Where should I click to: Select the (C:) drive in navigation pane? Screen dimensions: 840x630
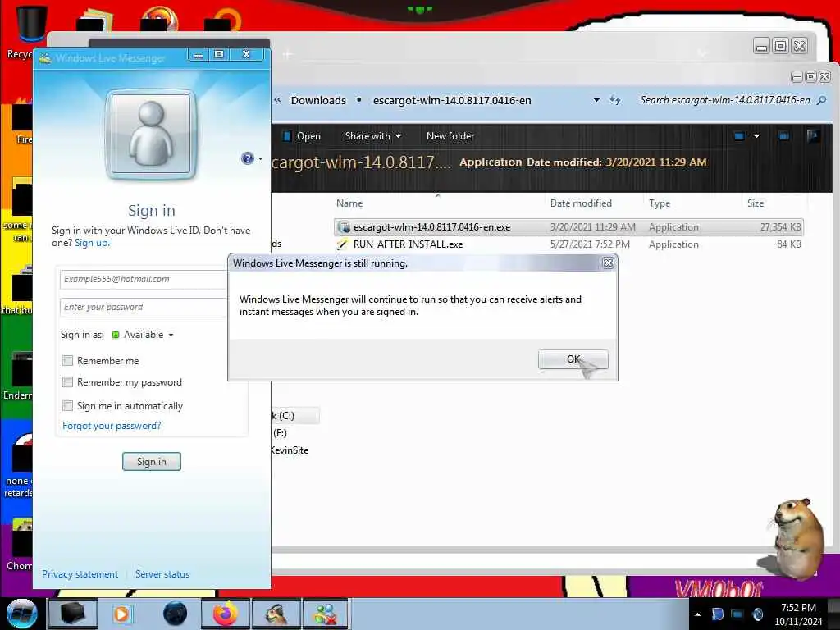tap(295, 416)
